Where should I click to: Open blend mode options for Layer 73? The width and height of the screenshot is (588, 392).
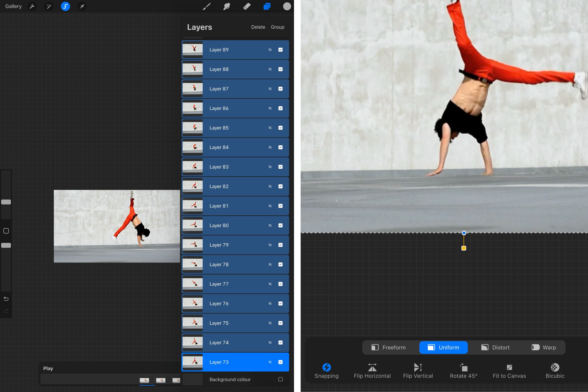270,362
